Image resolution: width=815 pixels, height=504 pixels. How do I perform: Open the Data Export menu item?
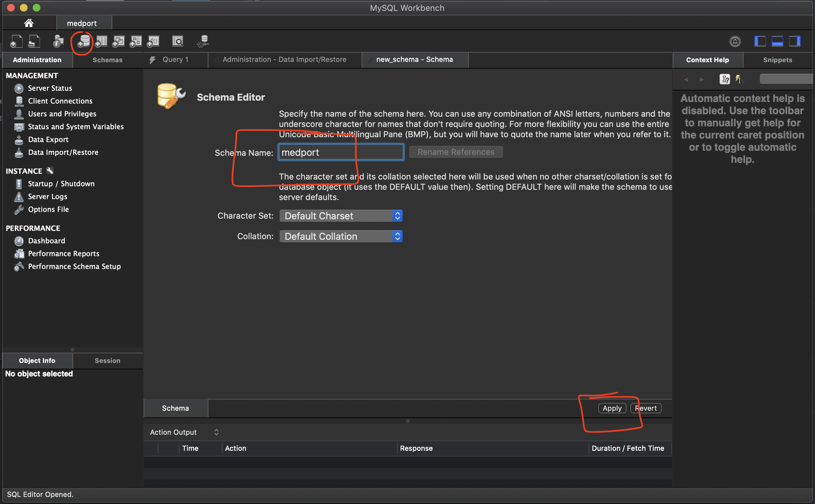(48, 139)
